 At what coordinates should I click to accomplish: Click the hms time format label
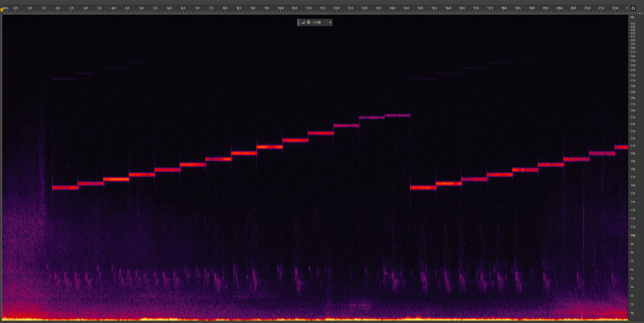(x=5, y=8)
